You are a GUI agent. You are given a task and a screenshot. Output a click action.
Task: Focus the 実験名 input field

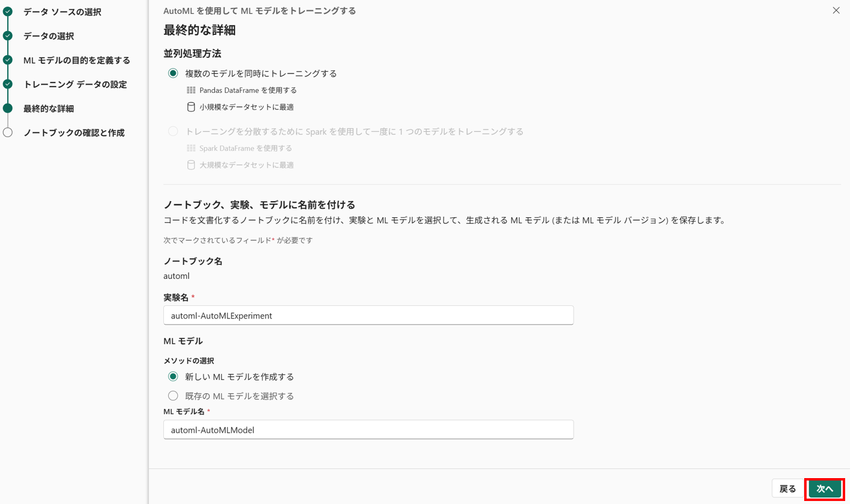pyautogui.click(x=369, y=315)
